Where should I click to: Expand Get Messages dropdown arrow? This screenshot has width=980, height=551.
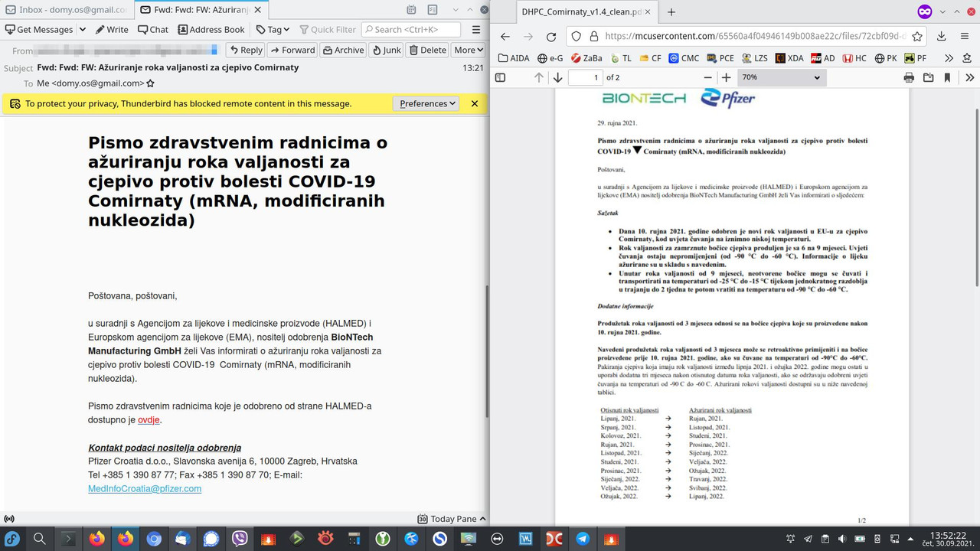(x=81, y=30)
